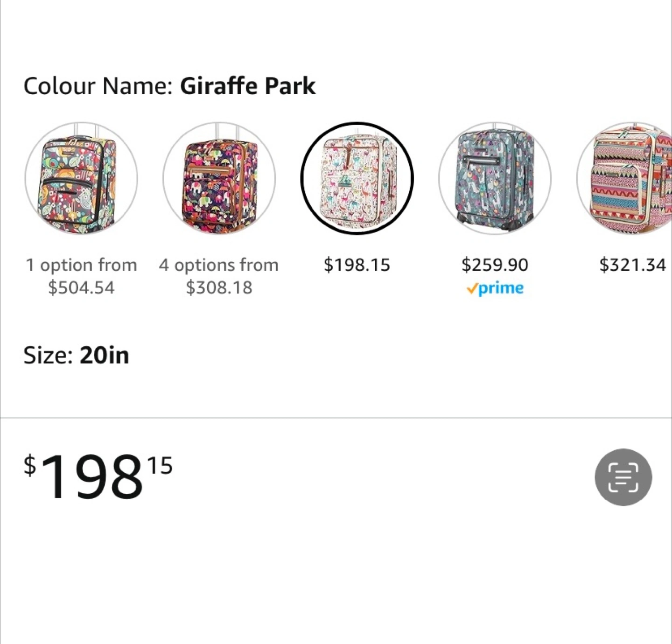Tap the gray scan text floating icon

click(623, 477)
